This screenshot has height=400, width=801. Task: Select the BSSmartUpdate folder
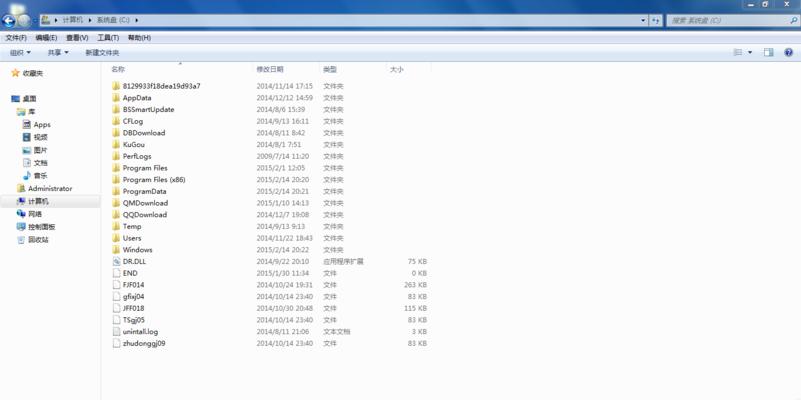click(148, 109)
